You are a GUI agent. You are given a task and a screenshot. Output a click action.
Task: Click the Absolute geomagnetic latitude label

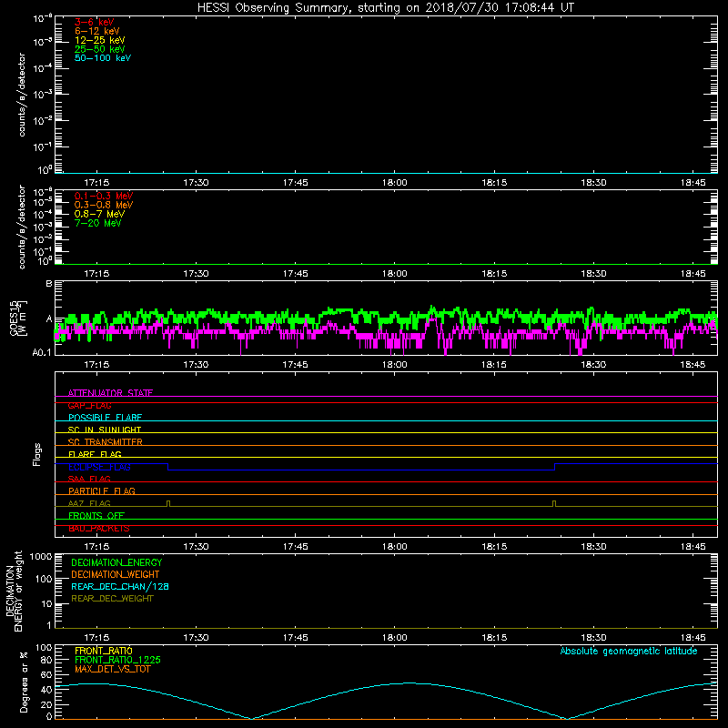[629, 651]
